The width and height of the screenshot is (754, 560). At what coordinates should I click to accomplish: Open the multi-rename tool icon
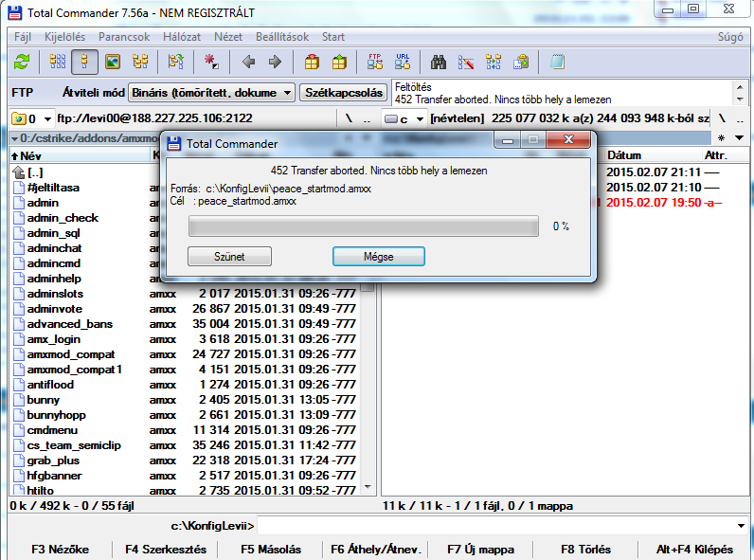465,62
